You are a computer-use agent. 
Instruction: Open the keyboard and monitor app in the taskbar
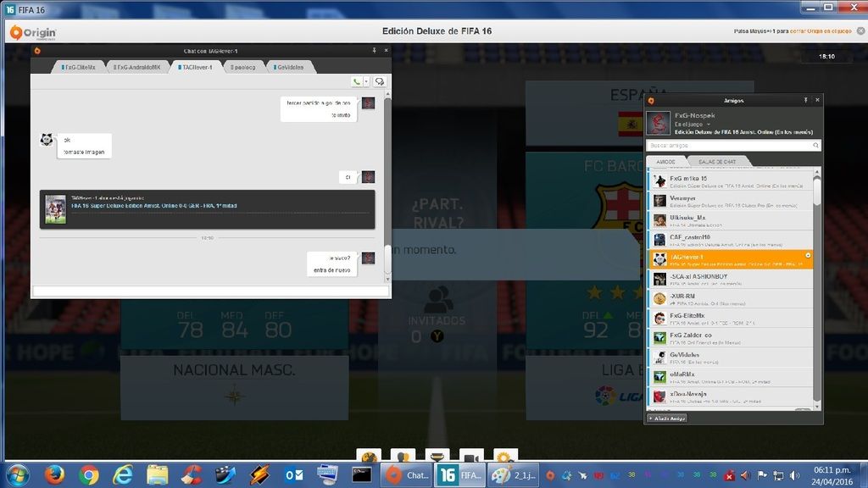click(x=328, y=475)
